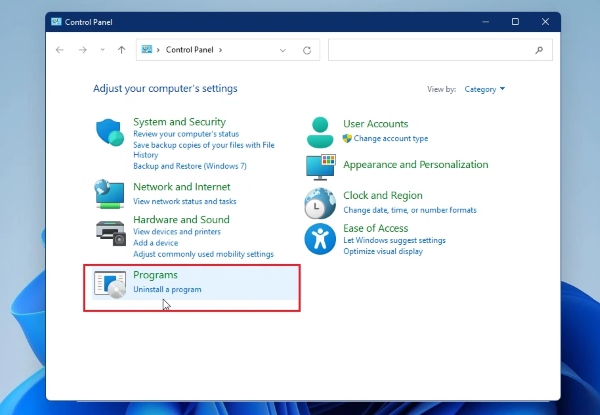Click Control Panel breadcrumb in address bar
600x415 pixels.
click(x=193, y=49)
